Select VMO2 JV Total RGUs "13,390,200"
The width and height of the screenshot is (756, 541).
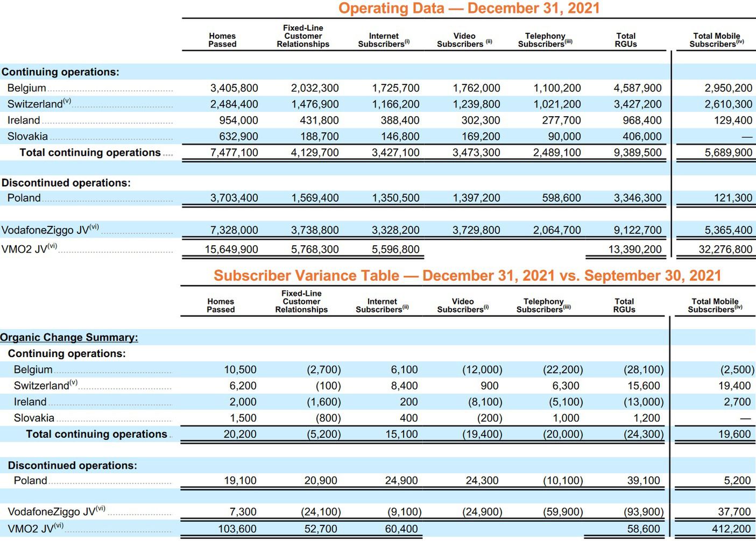point(635,249)
